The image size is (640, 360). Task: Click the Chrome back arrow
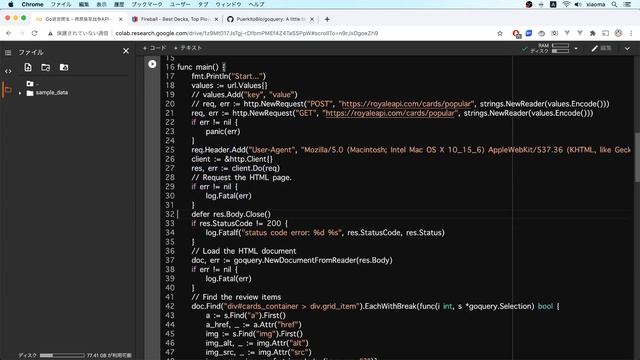[x=9, y=33]
